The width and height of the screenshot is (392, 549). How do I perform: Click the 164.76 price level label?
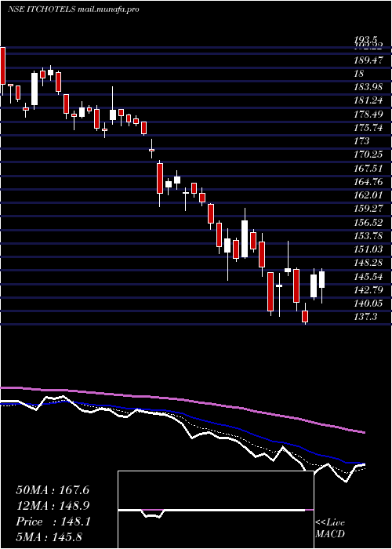(x=368, y=182)
